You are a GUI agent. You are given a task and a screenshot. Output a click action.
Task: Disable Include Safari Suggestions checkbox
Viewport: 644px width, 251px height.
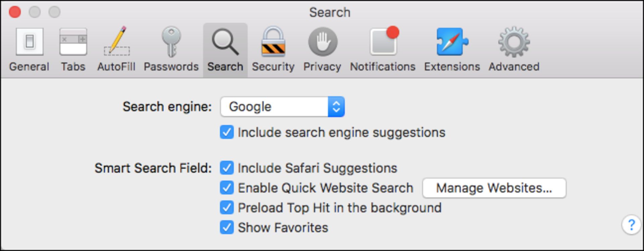tap(227, 168)
